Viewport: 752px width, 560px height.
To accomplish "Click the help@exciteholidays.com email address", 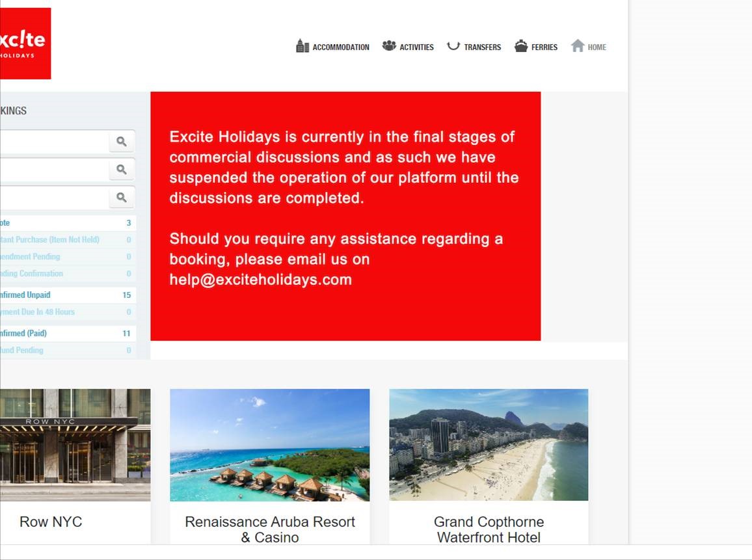I will coord(260,280).
